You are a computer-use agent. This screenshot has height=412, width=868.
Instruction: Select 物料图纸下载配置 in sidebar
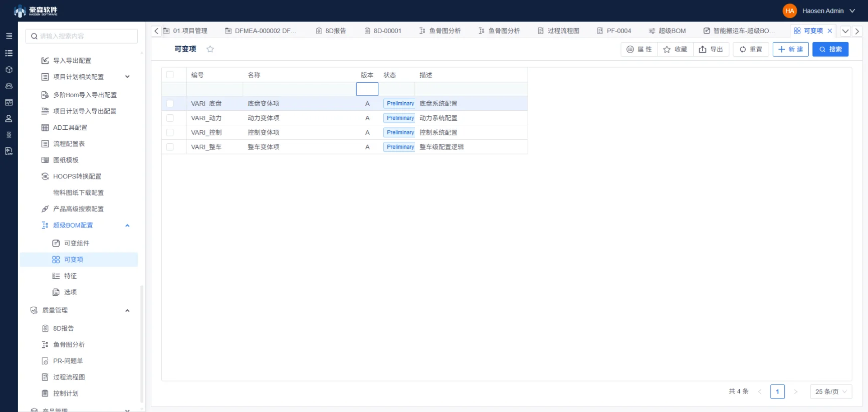click(x=79, y=192)
